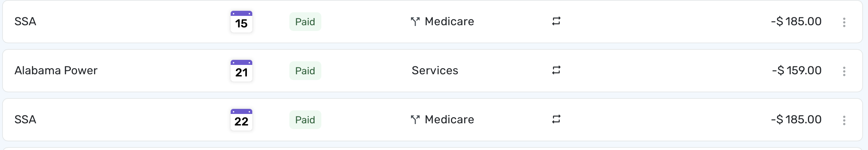This screenshot has height=150, width=868.
Task: Click the calendar icon dated 15
Action: click(241, 22)
